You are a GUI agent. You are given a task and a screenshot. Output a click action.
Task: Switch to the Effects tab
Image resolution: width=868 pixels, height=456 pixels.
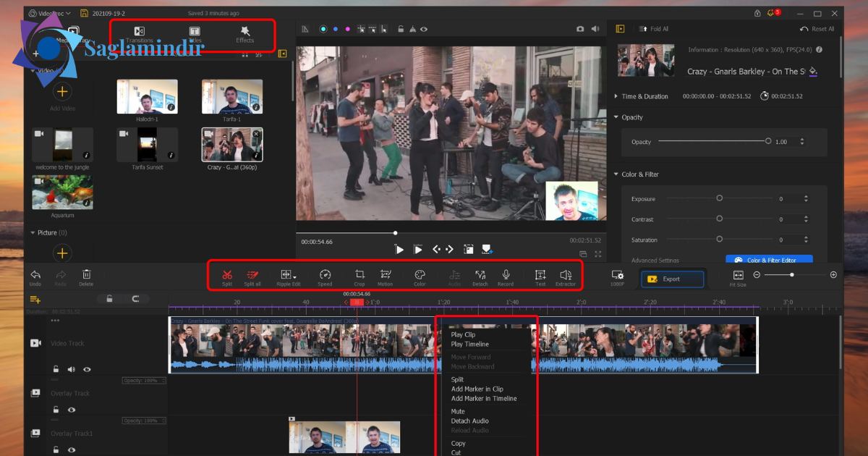tap(245, 34)
